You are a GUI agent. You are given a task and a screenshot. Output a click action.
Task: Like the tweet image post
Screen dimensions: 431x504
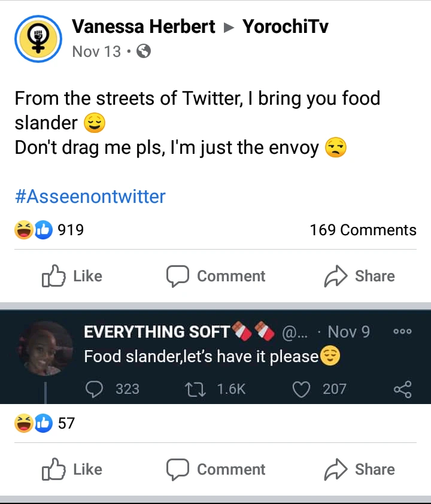(72, 469)
